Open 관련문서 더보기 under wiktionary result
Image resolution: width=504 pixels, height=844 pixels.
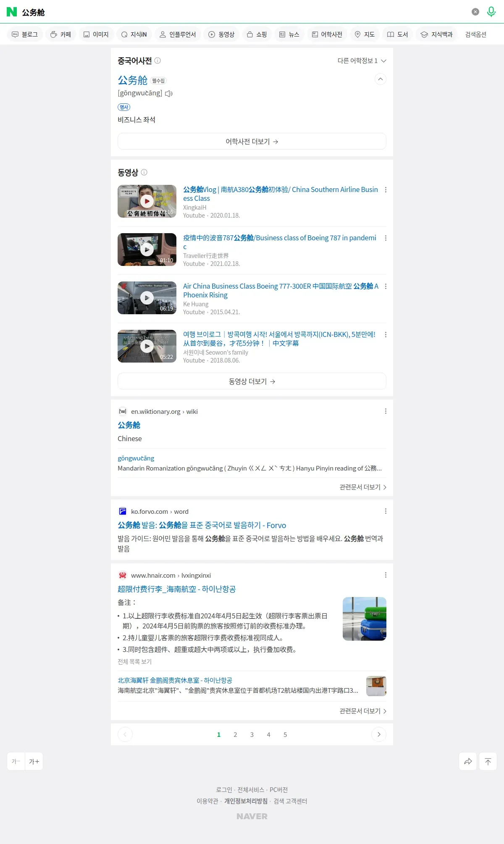363,487
